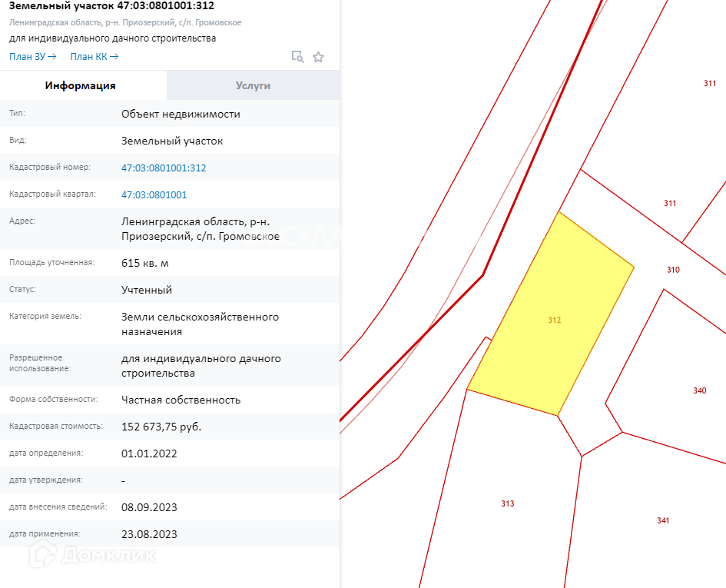Click the gray address subtitle under the heading
The width and height of the screenshot is (726, 588).
(125, 22)
